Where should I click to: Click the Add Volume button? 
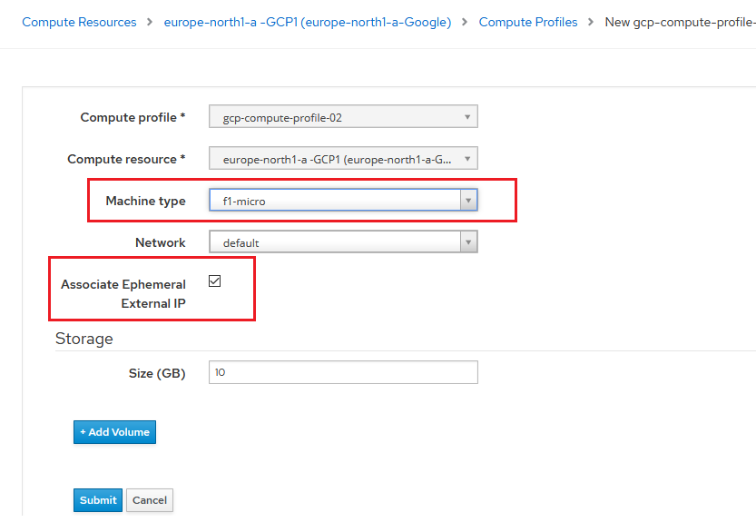click(114, 432)
